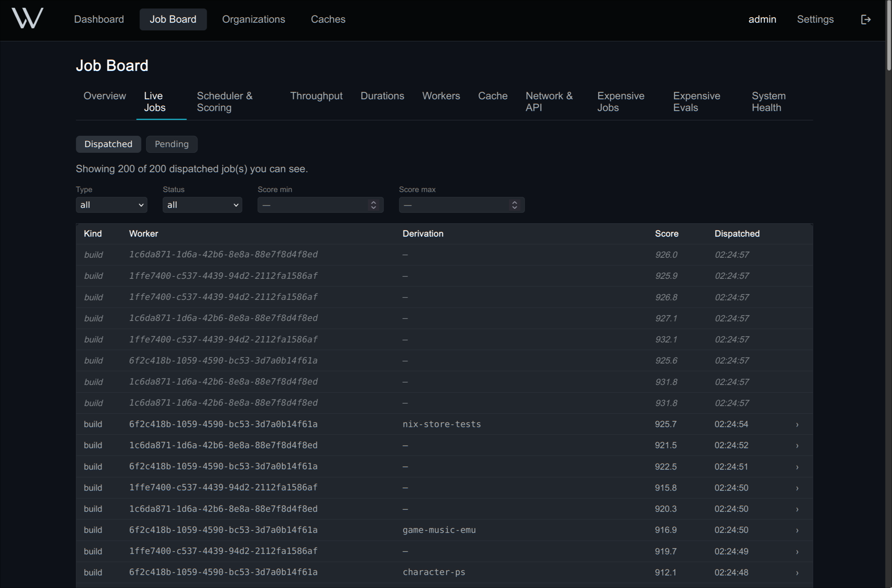Viewport: 892px width, 588px height.
Task: Open chevron of job scored 915.8
Action: (x=797, y=488)
